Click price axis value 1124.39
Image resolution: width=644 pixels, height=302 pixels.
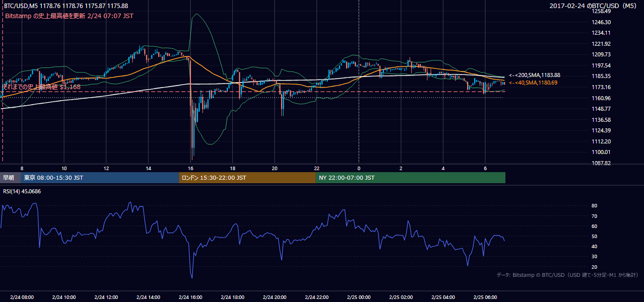601,130
